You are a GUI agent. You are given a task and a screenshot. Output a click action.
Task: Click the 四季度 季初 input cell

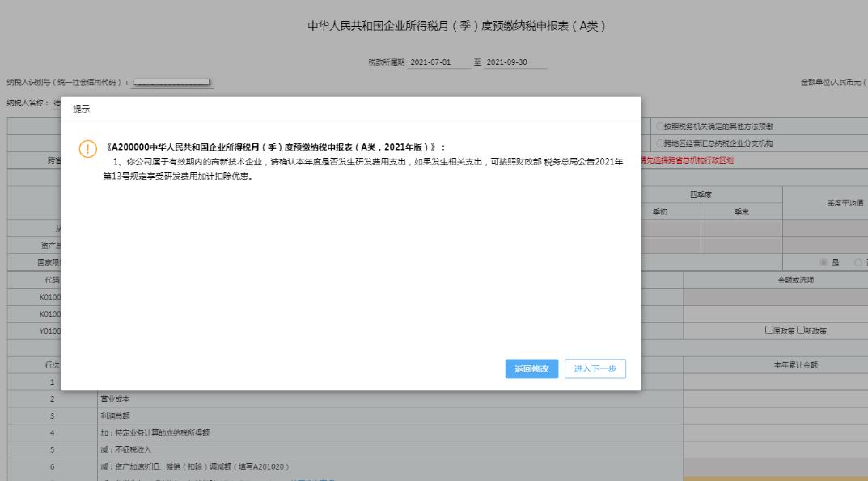pyautogui.click(x=671, y=228)
